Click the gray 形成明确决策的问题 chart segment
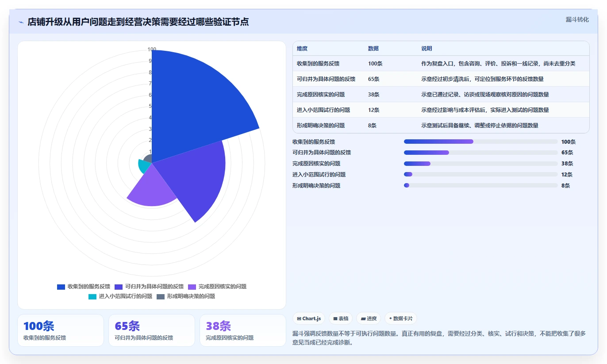Screen dimensions: 607x364 [x=148, y=159]
